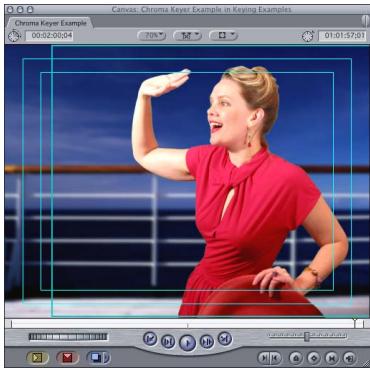Viewport: 370px width, 368px height.
Task: Go to the previous edit point
Action: pyautogui.click(x=150, y=338)
